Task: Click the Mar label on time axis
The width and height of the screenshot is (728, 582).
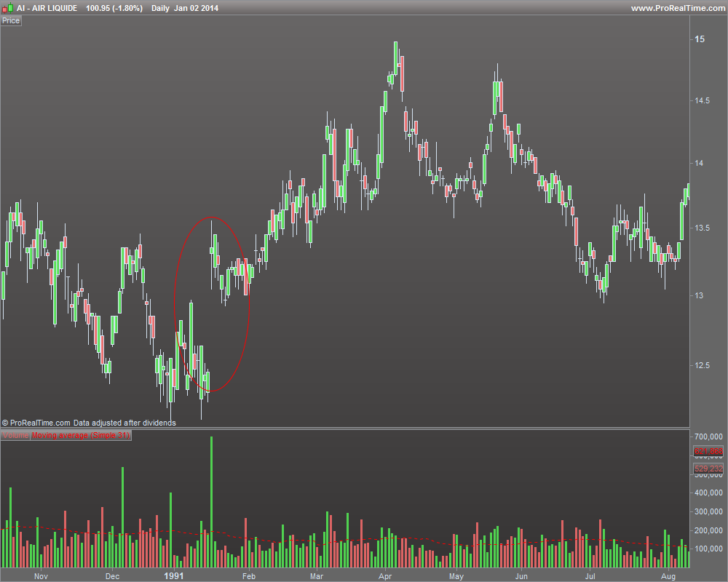Action: pos(317,576)
